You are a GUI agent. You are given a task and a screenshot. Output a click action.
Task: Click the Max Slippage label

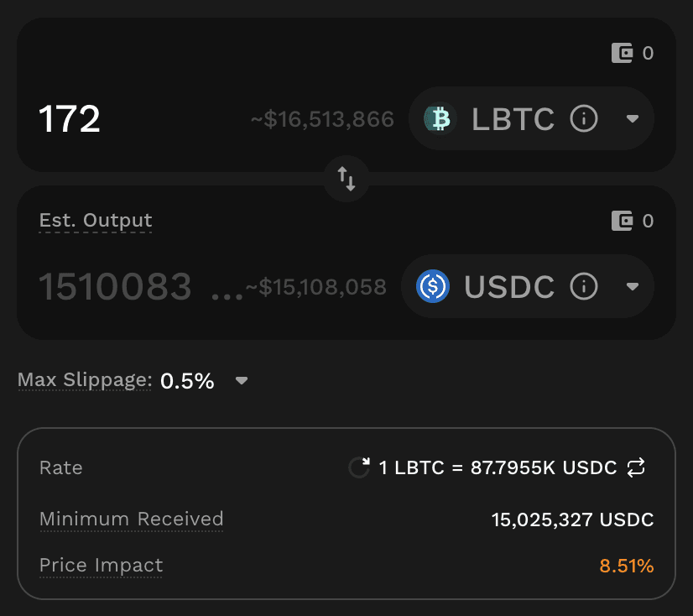84,380
